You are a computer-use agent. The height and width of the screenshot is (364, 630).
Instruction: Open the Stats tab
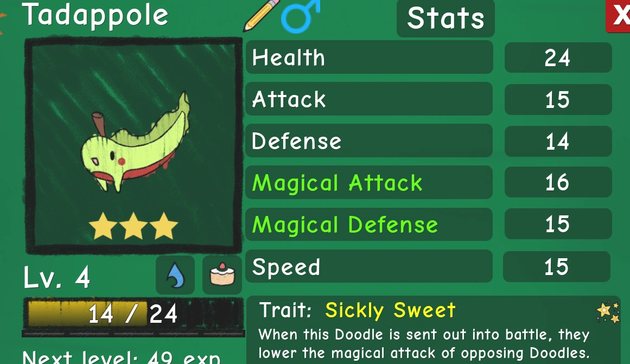[446, 18]
